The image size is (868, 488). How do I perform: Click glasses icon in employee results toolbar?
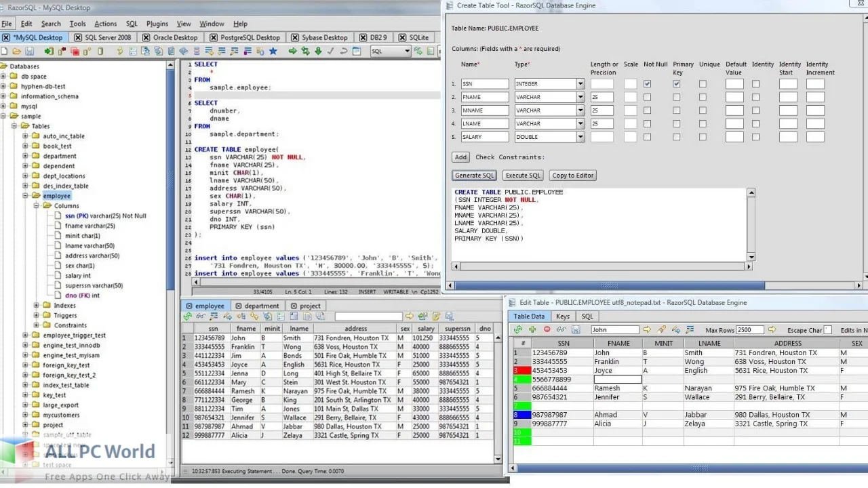point(200,316)
